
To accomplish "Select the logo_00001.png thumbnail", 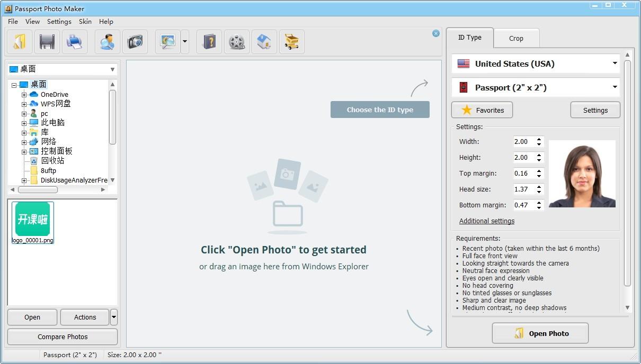I will [x=33, y=223].
